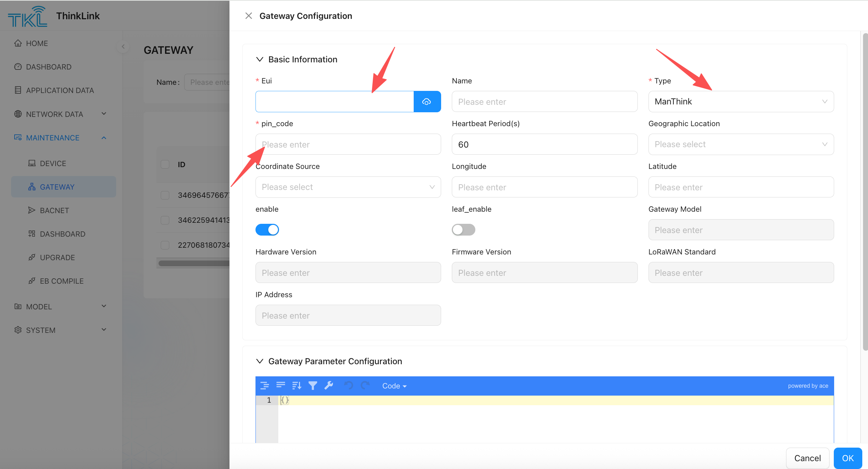Open the BACNET menu item in sidebar

click(55, 210)
